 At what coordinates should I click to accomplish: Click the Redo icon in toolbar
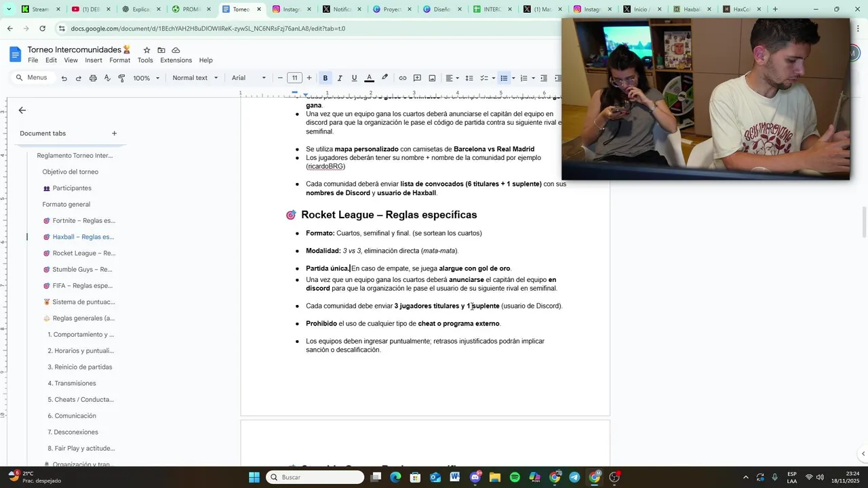pos(78,79)
